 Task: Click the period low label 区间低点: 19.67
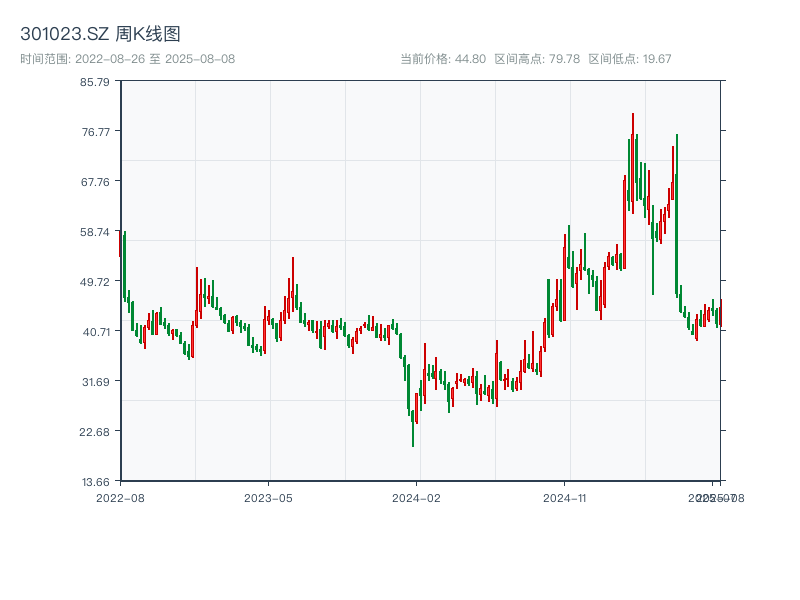630,59
